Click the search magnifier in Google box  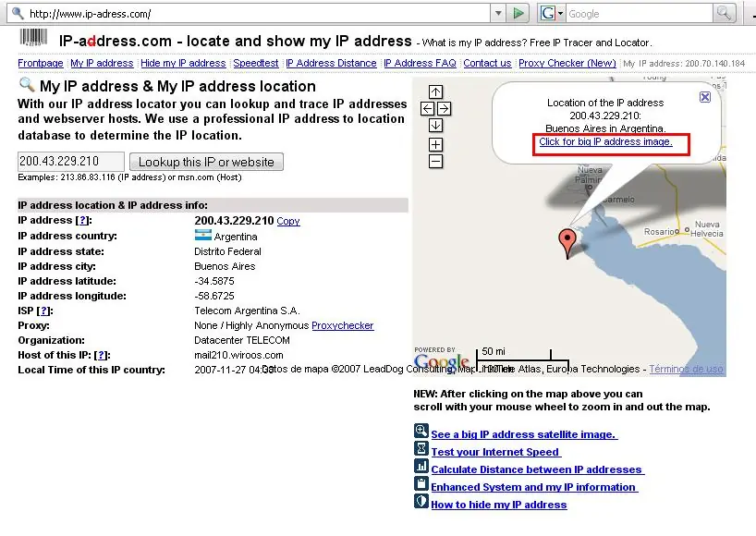coord(724,13)
